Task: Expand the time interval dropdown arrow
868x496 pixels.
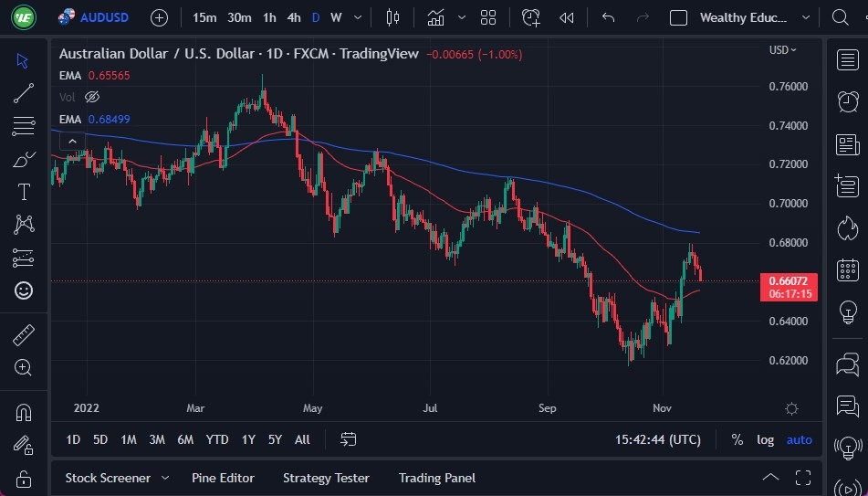Action: click(x=357, y=17)
